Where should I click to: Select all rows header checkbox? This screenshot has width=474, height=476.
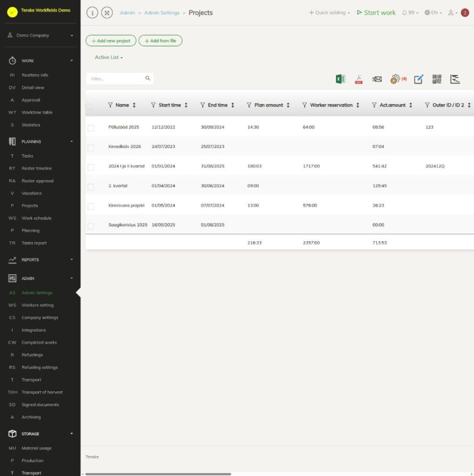(x=89, y=107)
